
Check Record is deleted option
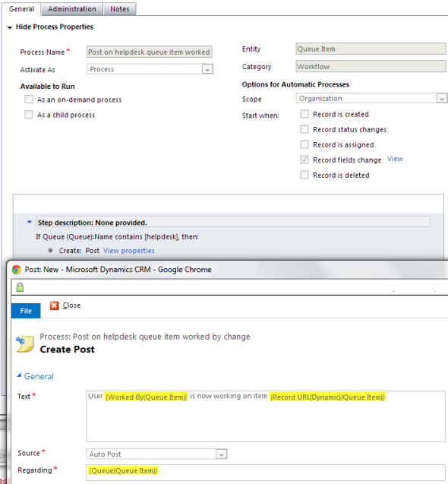[304, 175]
